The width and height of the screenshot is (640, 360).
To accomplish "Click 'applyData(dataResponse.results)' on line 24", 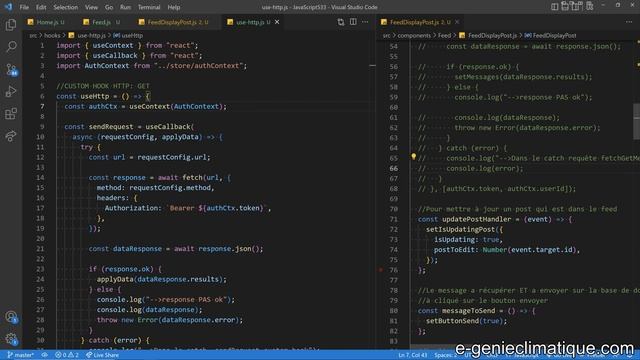I will [160, 280].
